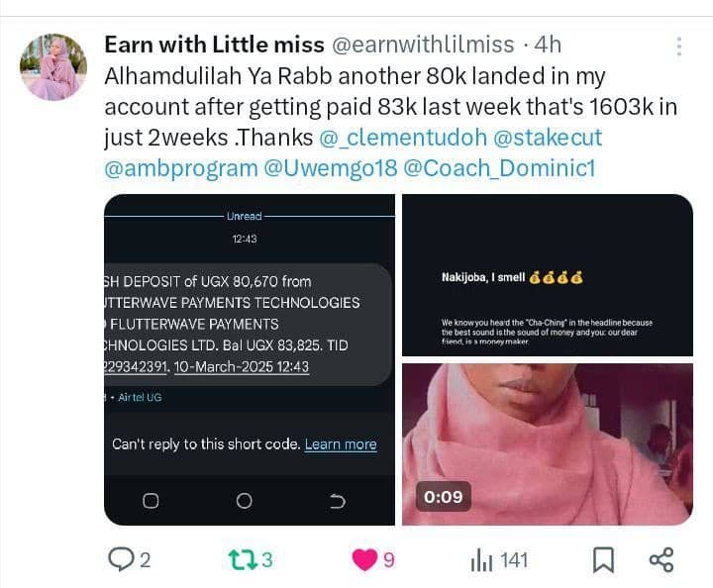Open the @Uwemgo18 mention

331,168
